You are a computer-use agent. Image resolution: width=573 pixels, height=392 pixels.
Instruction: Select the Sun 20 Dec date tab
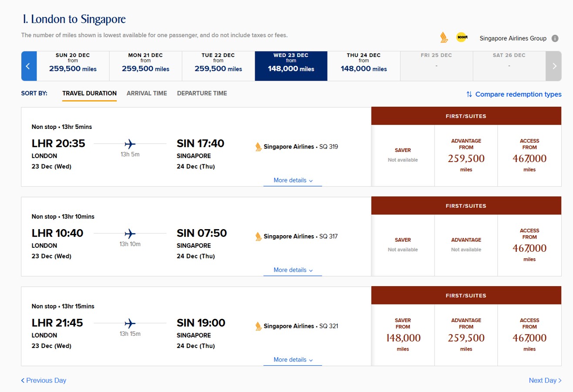[x=73, y=66]
